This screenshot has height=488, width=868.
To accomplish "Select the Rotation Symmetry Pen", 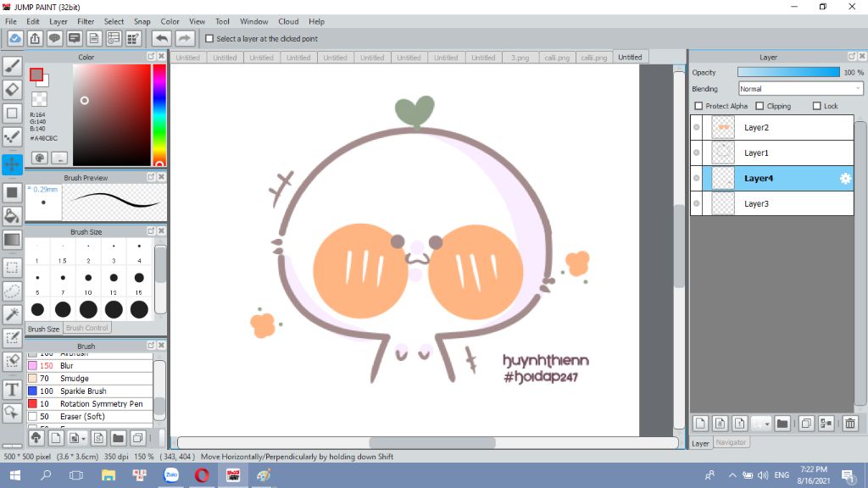I will tap(90, 404).
